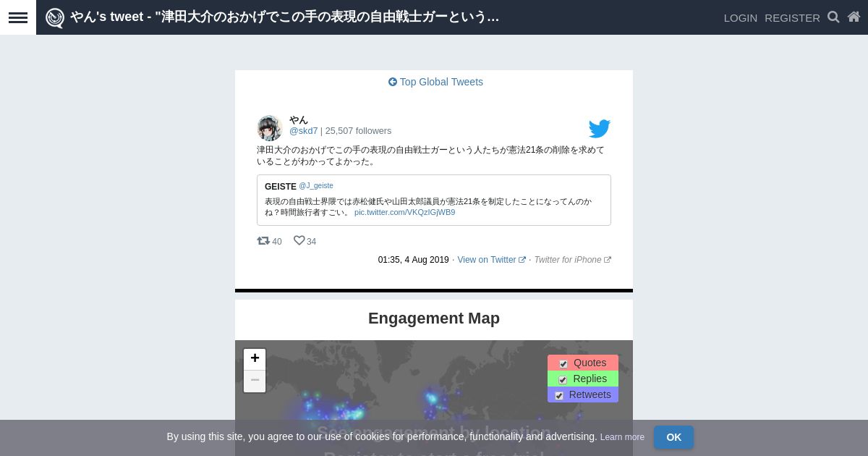This screenshot has width=868, height=456.
Task: Toggle the Replies checkbox
Action: (563, 379)
